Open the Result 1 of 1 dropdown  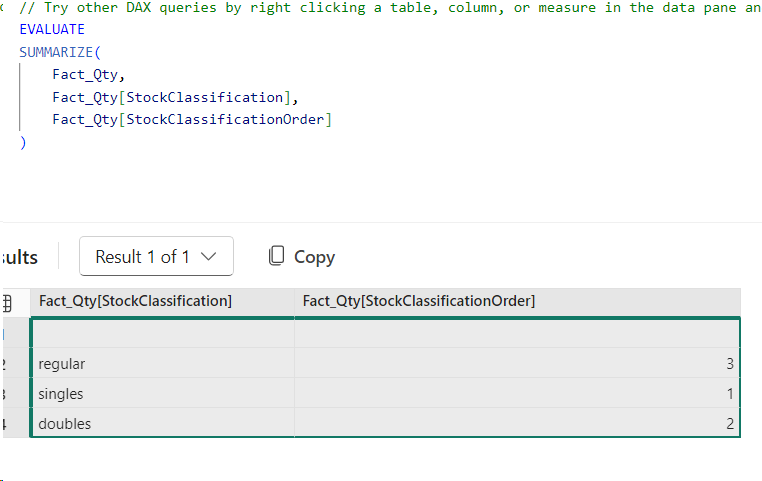click(x=156, y=256)
